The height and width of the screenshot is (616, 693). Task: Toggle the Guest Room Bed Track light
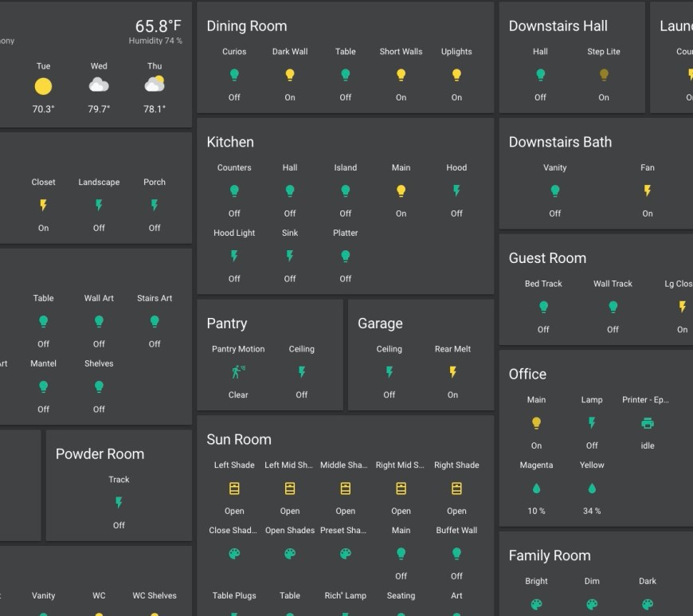pyautogui.click(x=543, y=307)
